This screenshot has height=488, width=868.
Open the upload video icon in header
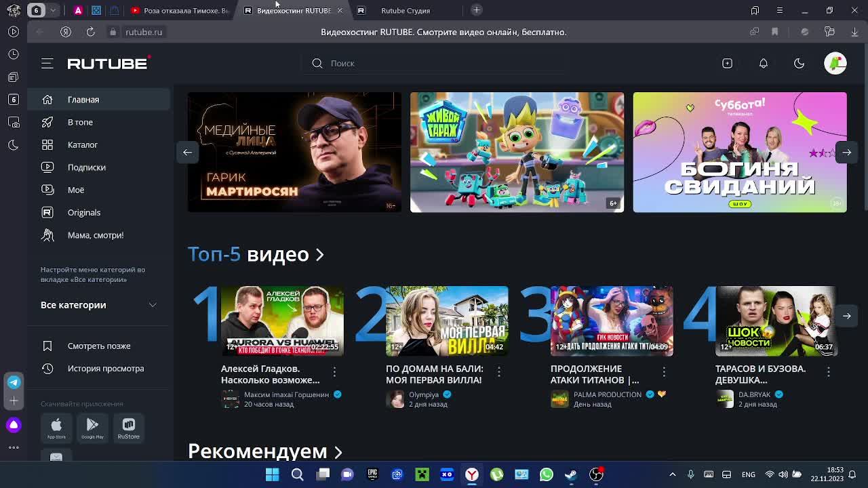click(727, 63)
